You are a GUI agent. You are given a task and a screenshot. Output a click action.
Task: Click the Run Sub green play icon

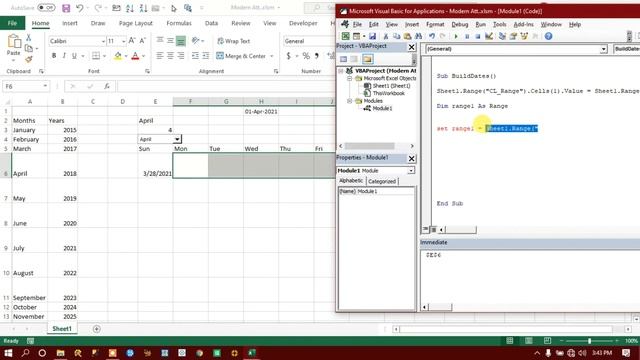coord(456,36)
